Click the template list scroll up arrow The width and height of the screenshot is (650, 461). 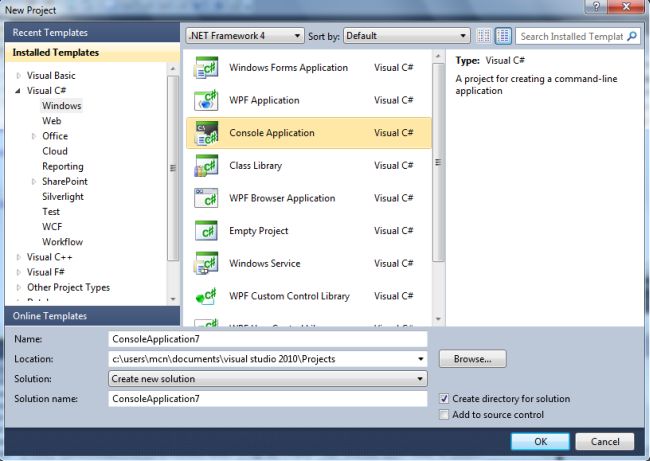click(x=438, y=55)
